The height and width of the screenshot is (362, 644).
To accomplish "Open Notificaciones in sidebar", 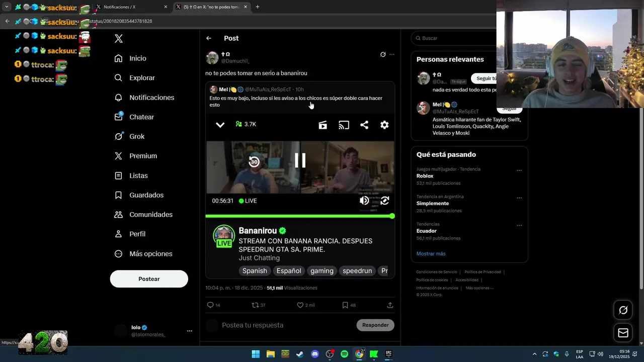I will point(144,98).
